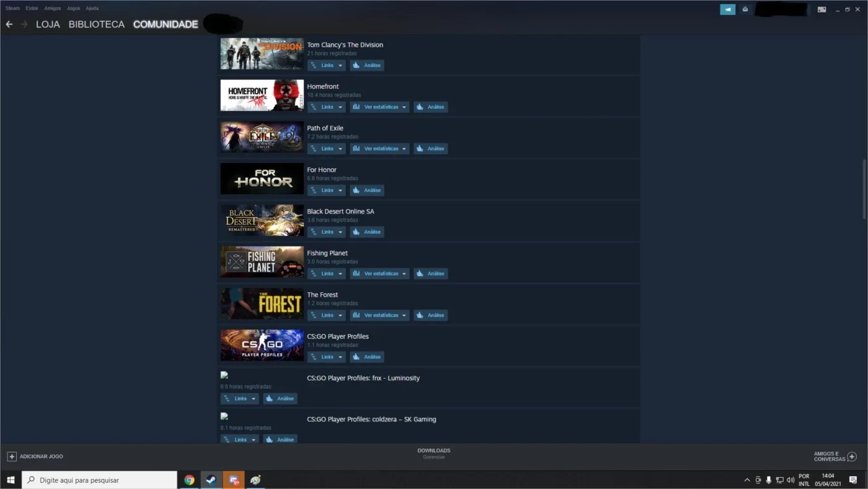The height and width of the screenshot is (489, 868).
Task: Click Análise for fnx - Luminosity
Action: pyautogui.click(x=280, y=398)
